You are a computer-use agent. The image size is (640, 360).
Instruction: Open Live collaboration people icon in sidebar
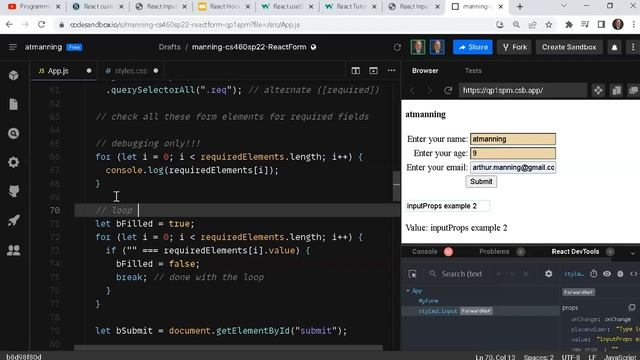(13, 250)
